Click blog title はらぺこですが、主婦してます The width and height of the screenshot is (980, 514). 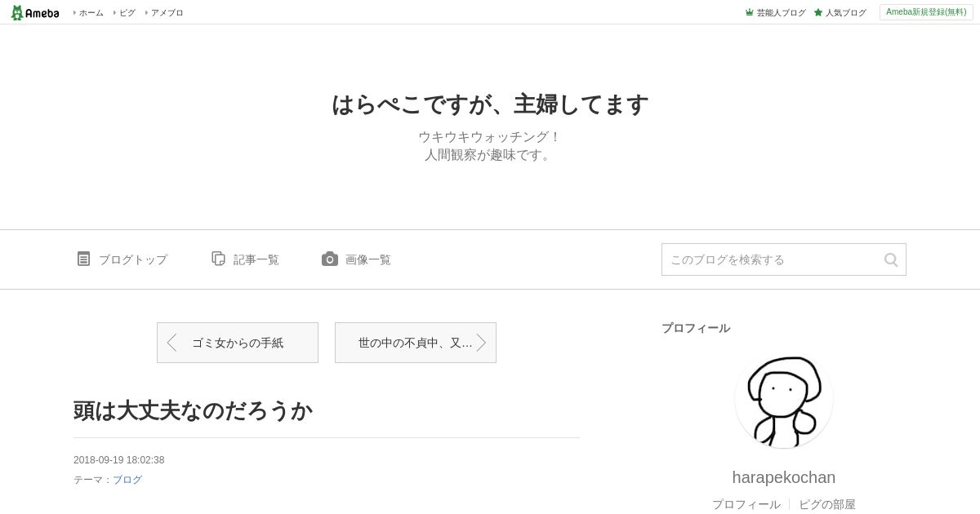pyautogui.click(x=490, y=104)
